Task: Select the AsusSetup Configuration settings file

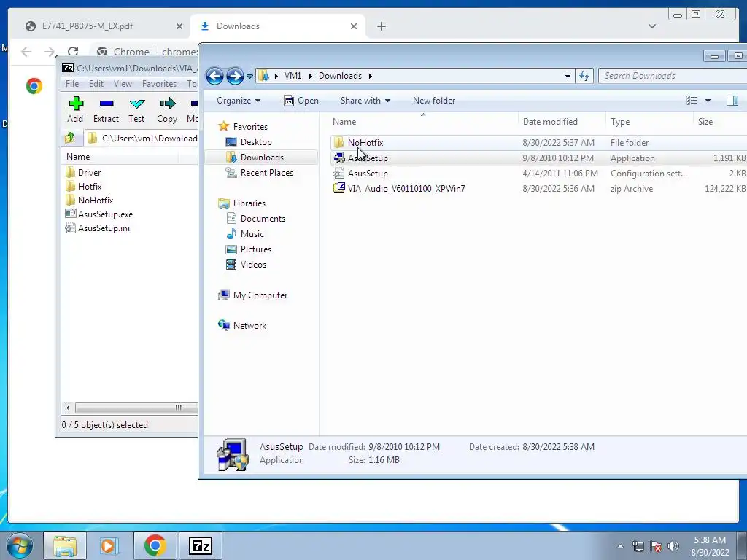Action: pyautogui.click(x=538, y=174)
